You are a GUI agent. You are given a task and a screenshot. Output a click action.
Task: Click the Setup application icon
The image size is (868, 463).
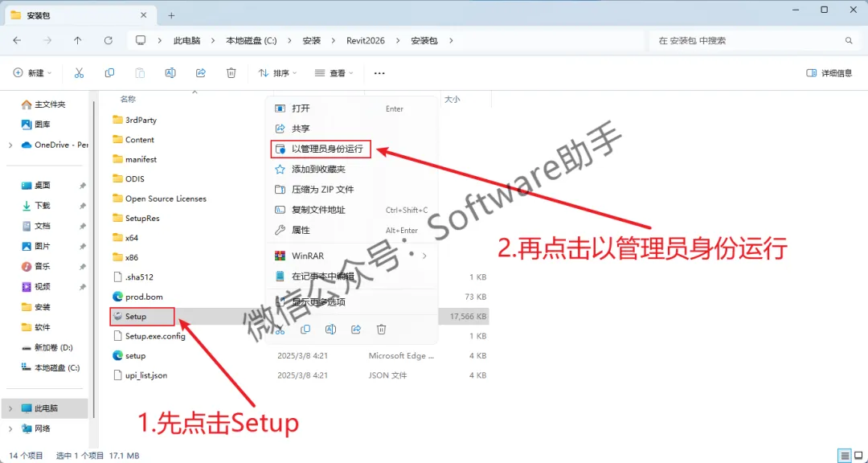point(117,316)
